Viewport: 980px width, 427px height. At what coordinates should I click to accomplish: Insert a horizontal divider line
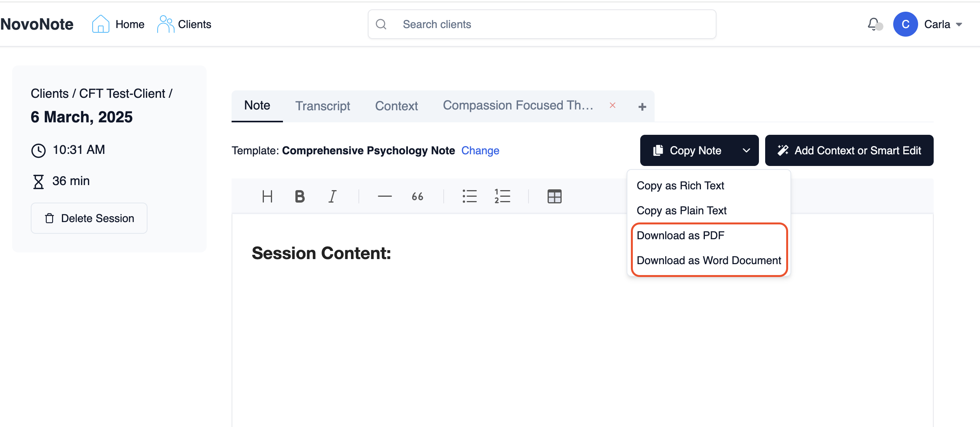pyautogui.click(x=384, y=196)
